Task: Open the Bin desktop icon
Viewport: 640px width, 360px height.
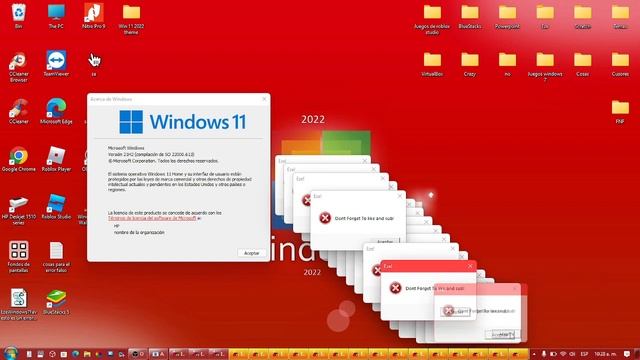Action: [18, 16]
